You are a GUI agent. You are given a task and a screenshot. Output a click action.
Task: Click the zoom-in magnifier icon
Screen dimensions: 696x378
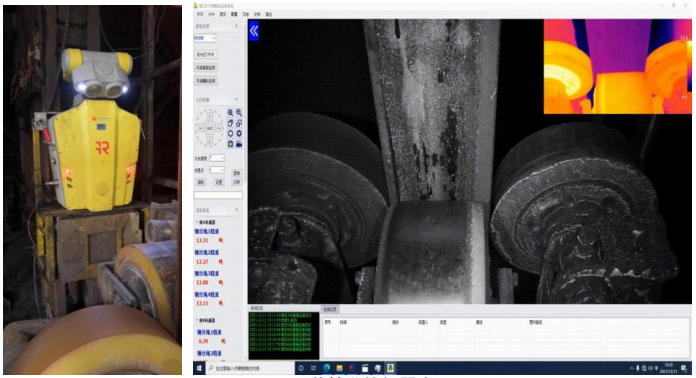(230, 113)
